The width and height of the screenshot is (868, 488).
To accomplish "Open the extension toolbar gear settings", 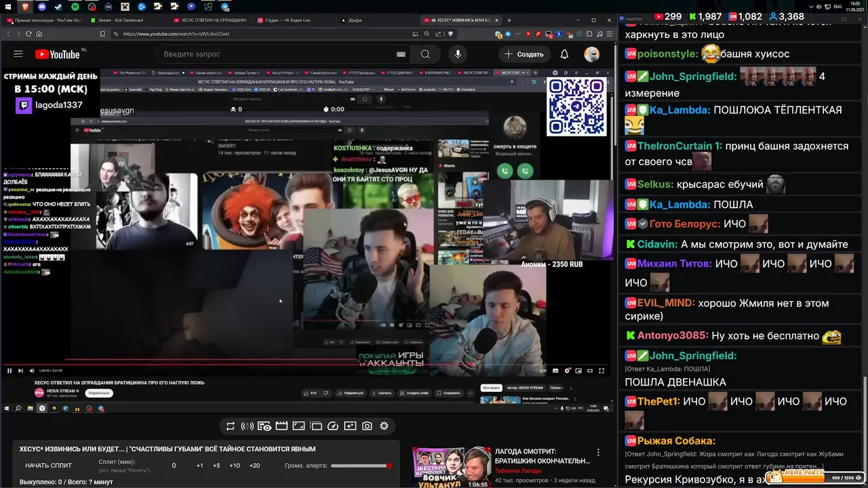I will (x=384, y=426).
